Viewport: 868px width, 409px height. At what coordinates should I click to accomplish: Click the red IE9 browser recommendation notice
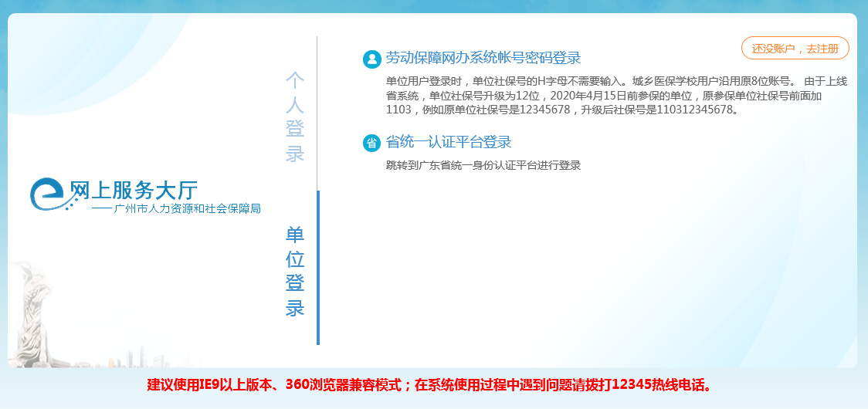[429, 385]
